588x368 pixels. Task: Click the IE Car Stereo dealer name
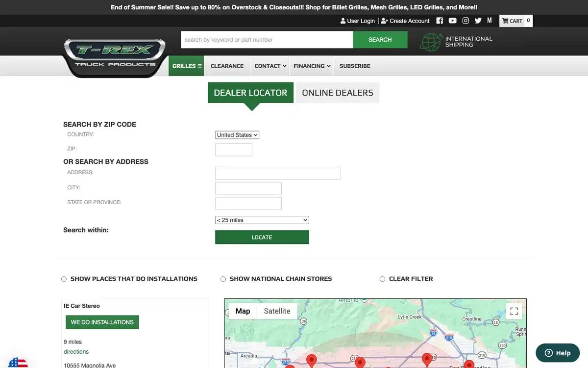point(82,306)
